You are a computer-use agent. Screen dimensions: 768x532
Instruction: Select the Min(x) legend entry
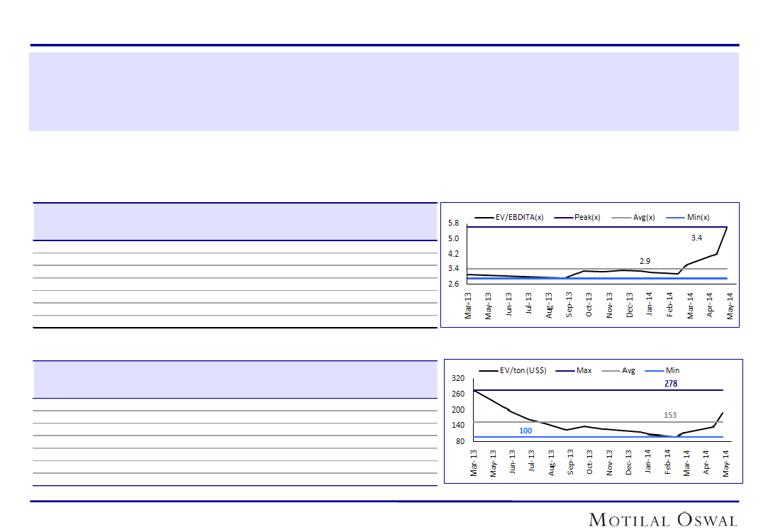699,217
